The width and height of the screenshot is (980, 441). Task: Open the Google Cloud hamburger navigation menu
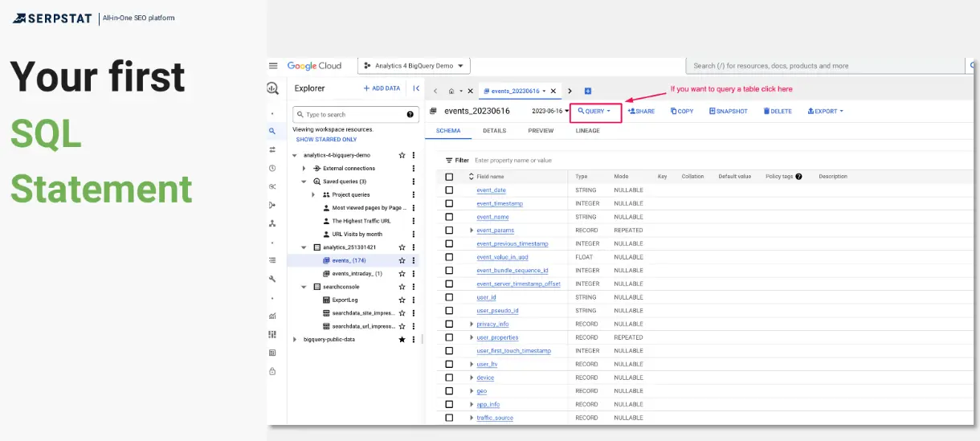point(273,66)
